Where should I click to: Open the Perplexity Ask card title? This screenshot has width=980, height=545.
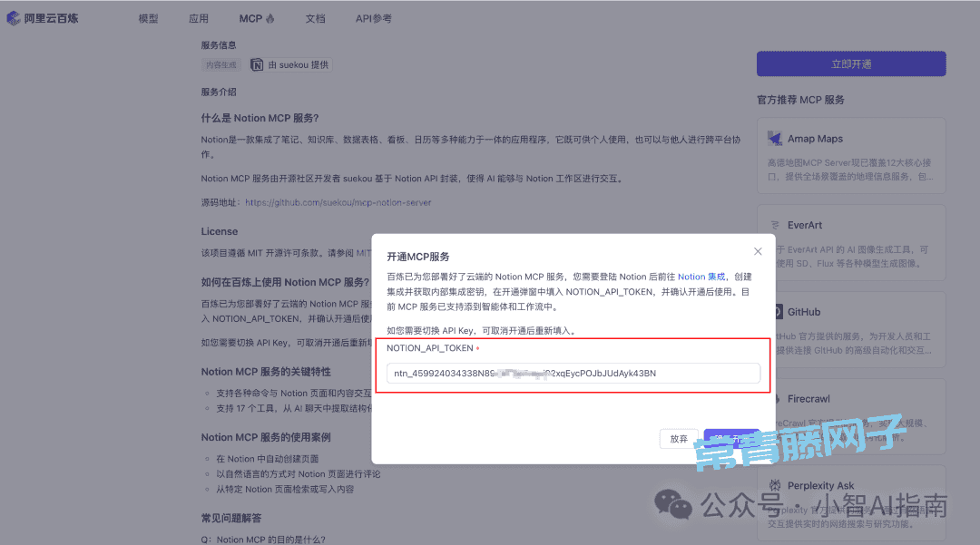820,486
